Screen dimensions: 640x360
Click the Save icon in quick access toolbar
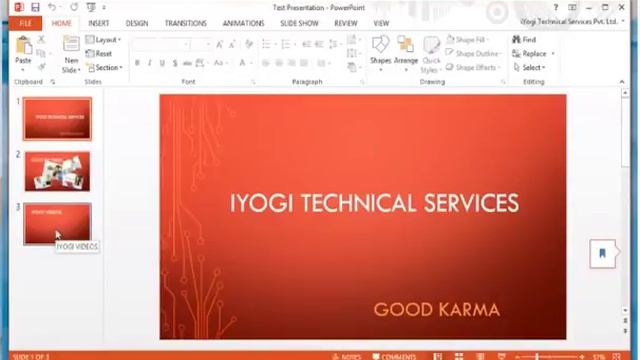(36, 7)
